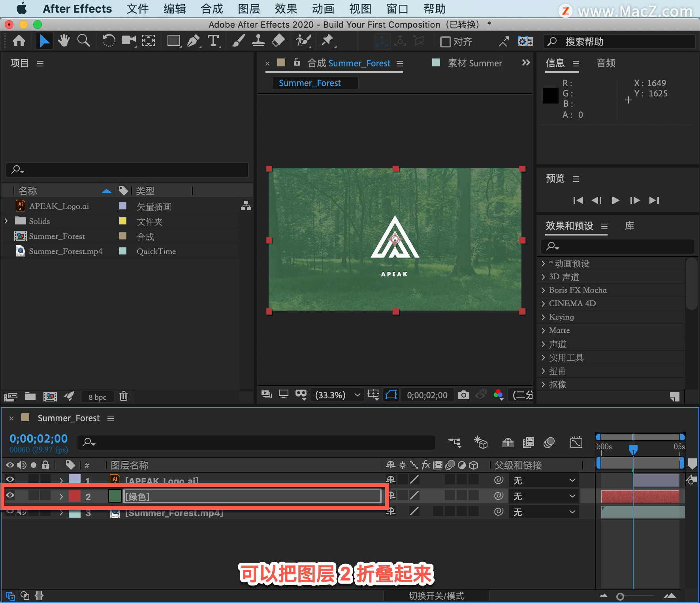The width and height of the screenshot is (700, 603).
Task: Expand the 动画预设 effects category
Action: pos(543,264)
